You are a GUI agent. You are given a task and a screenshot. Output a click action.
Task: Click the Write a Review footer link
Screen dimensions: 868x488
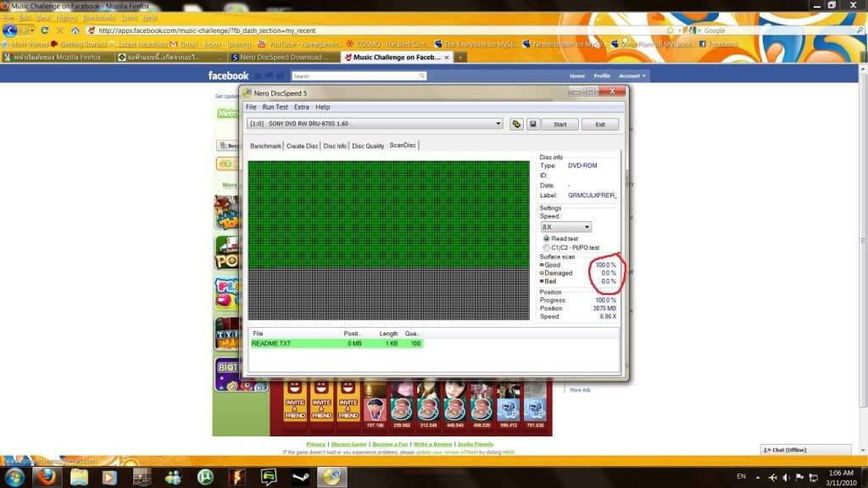[432, 444]
